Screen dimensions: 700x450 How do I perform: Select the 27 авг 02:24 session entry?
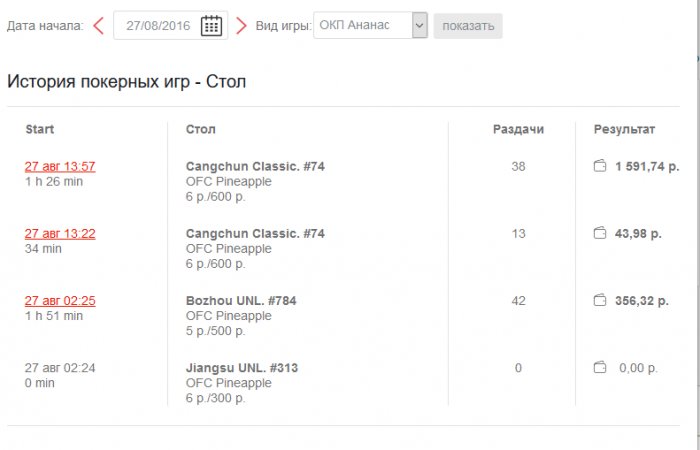tap(60, 368)
